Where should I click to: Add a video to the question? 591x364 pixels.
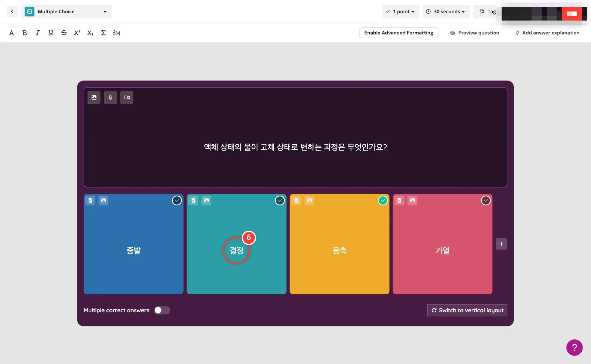(127, 97)
